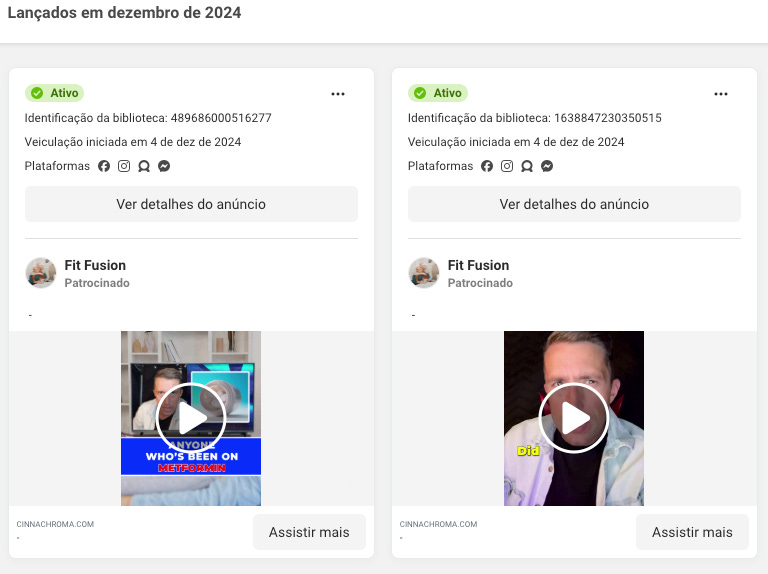Open Fit Fusion page name on ad 489686000516277
This screenshot has height=574, width=768.
click(95, 265)
